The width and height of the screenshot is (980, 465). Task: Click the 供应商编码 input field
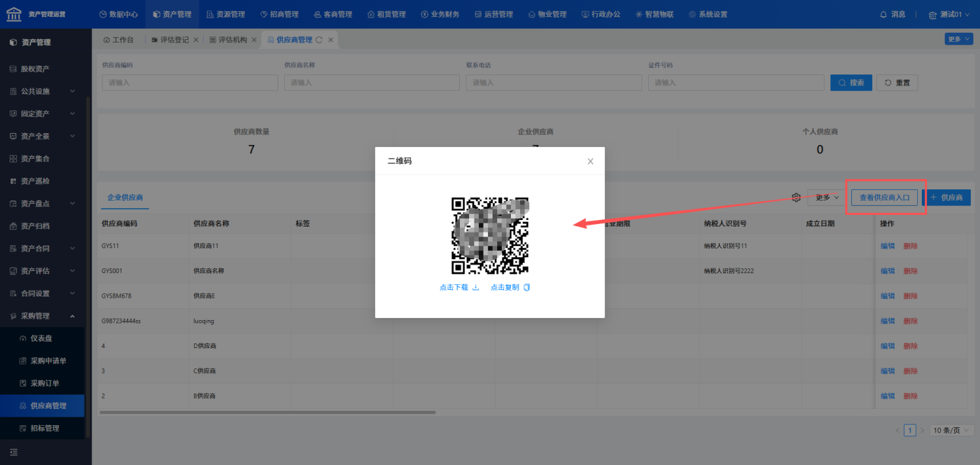(190, 82)
